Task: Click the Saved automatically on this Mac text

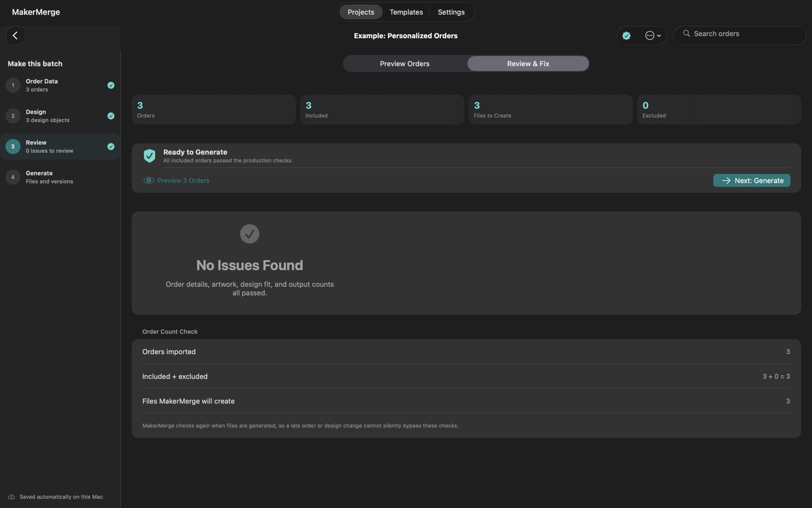Action: point(61,497)
